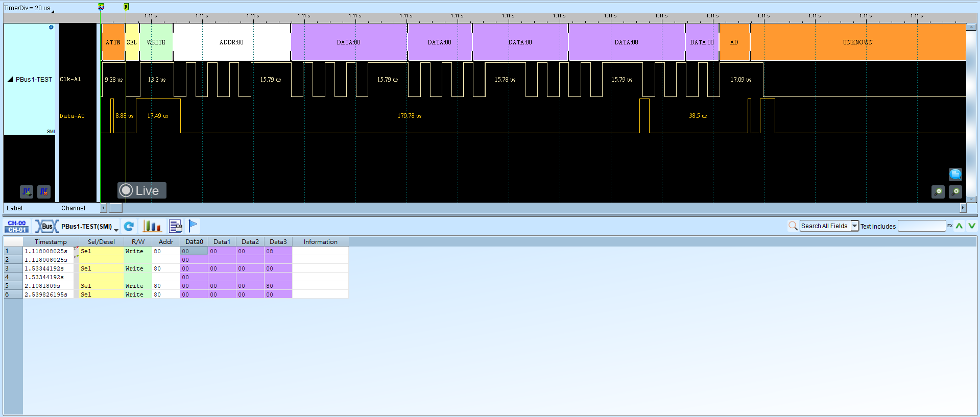This screenshot has width=980, height=417.
Task: Toggle Live capture mode
Action: 142,190
